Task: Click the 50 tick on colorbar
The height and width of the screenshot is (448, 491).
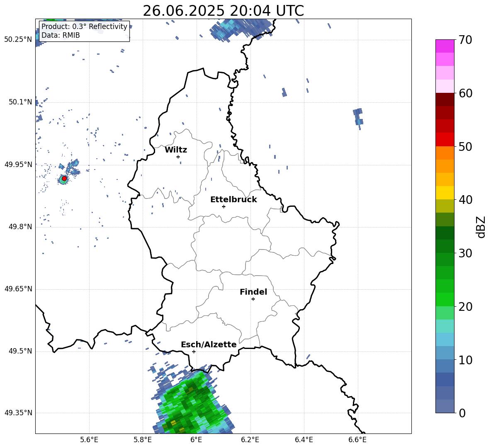Action: tap(465, 147)
